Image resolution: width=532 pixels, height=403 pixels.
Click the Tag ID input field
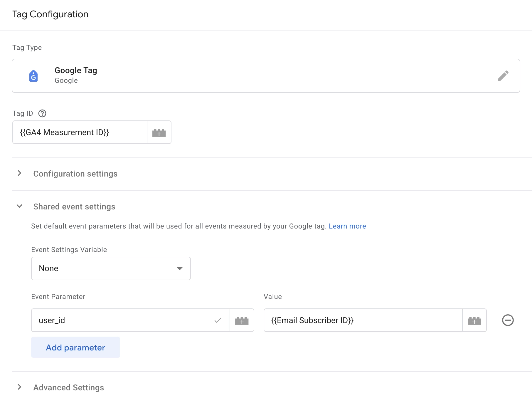click(80, 132)
